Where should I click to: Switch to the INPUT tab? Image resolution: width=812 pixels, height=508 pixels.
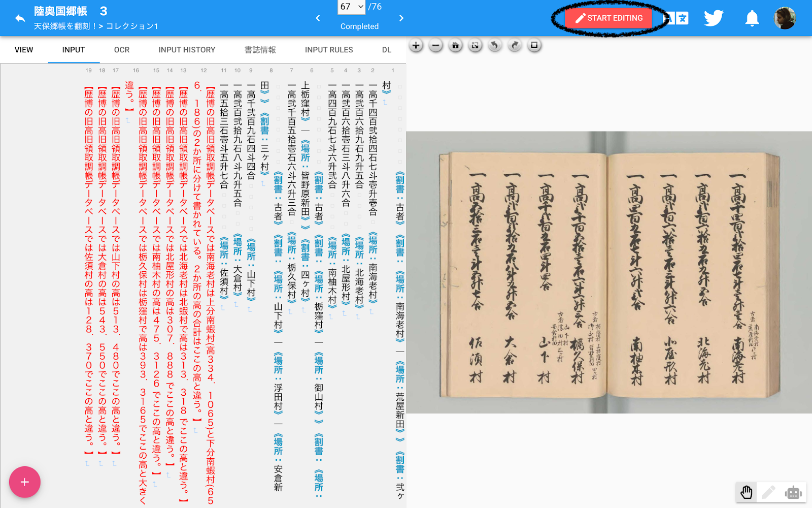[x=74, y=50]
